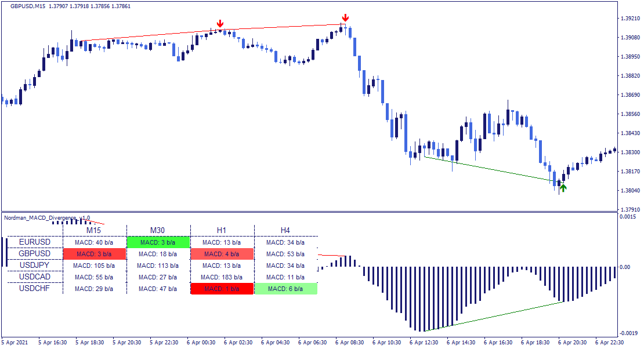This screenshot has height=349, width=644.
Task: Click the MACD: 183 b/a cell
Action: 222,277
